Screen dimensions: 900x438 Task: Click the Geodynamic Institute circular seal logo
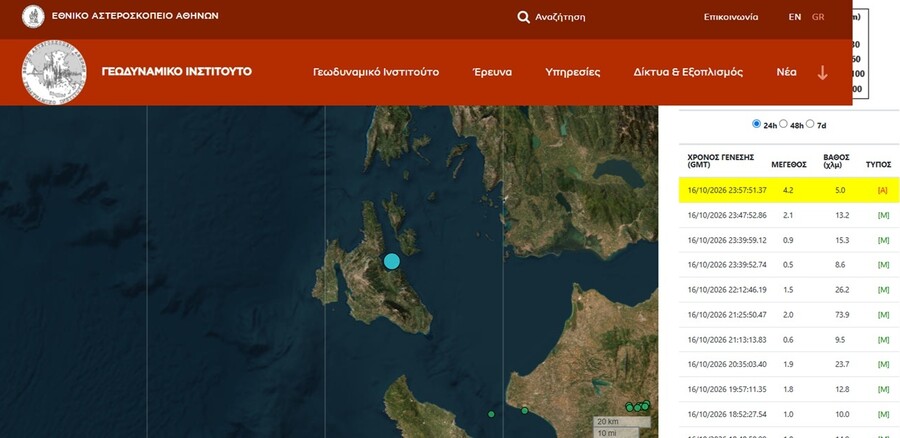55,72
